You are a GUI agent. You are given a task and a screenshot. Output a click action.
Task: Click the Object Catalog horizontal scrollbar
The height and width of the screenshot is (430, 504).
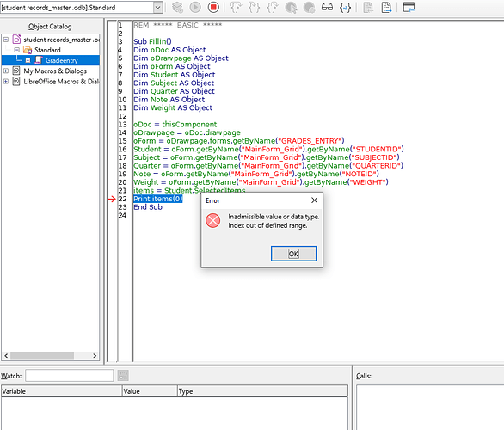coord(51,356)
